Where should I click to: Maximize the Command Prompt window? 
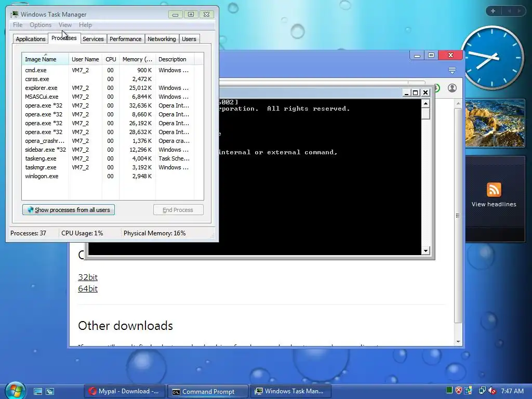tap(415, 92)
